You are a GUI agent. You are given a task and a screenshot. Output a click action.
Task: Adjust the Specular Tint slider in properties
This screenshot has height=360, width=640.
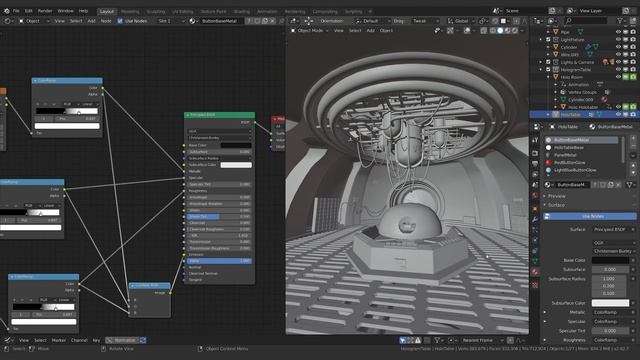click(x=611, y=331)
